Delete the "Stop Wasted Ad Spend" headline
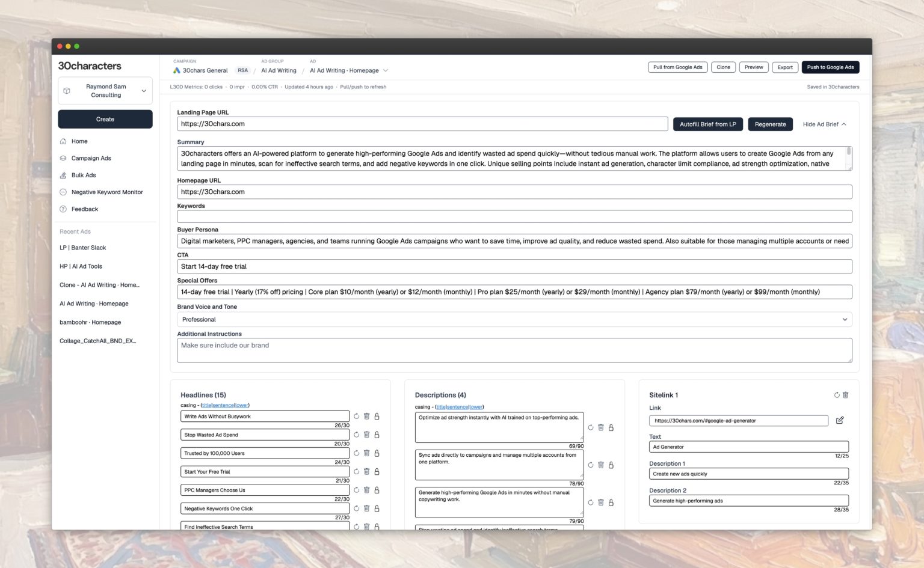Viewport: 924px width, 568px height. pos(366,435)
